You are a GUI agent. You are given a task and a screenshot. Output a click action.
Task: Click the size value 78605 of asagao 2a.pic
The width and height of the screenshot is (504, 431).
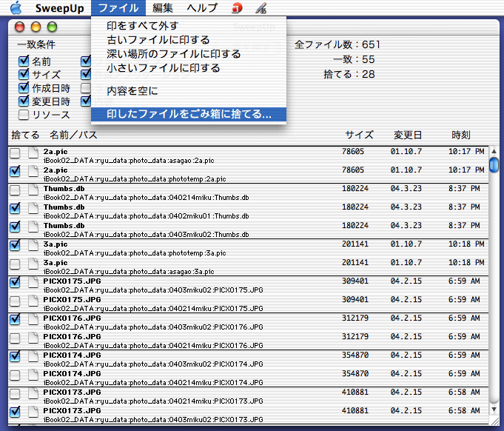[353, 151]
